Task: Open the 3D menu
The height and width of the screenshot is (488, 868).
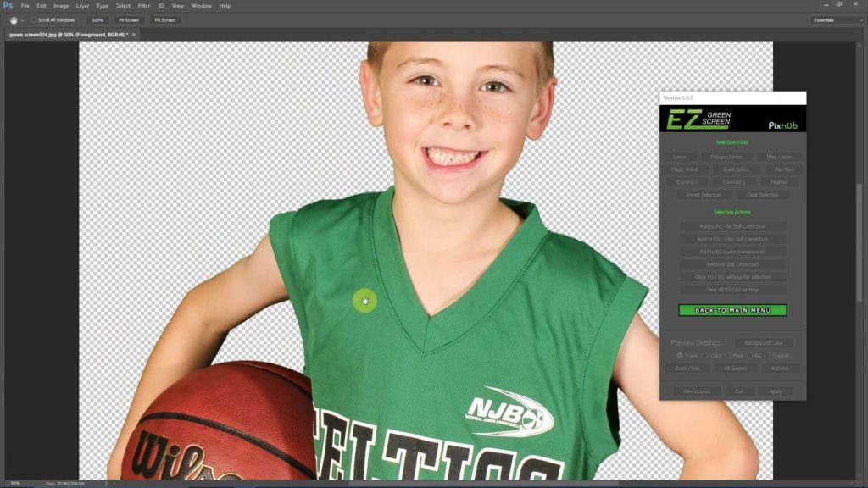Action: click(x=160, y=6)
